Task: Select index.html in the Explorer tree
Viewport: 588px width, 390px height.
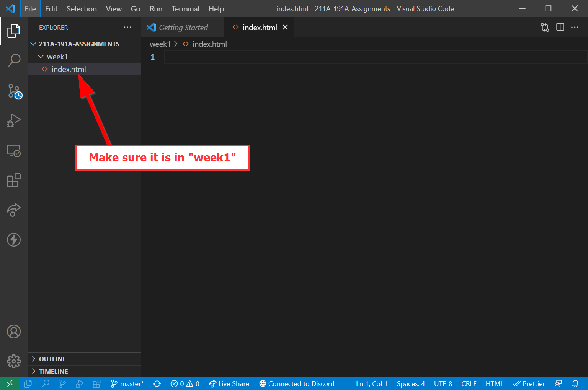Action: (x=69, y=69)
